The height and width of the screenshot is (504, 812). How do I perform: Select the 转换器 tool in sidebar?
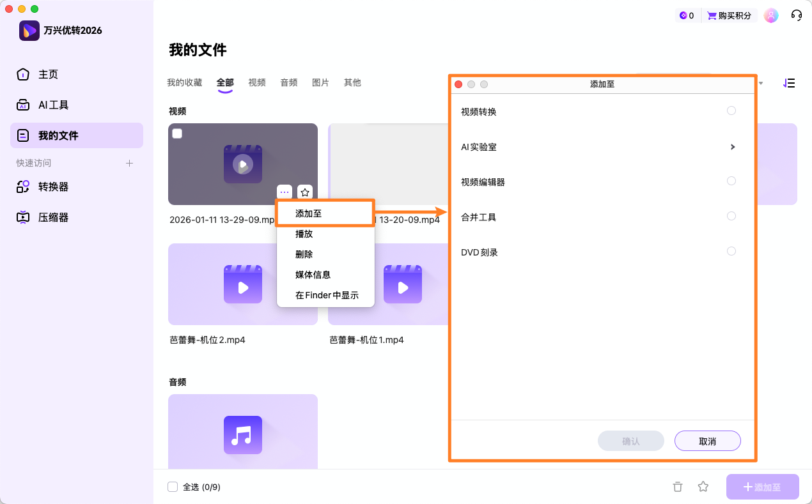point(54,187)
